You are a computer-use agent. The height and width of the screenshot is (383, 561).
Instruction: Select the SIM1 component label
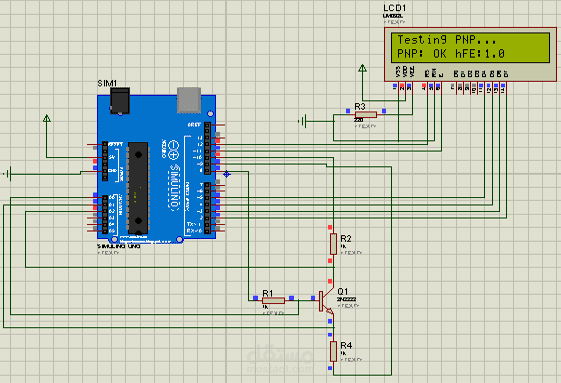[x=107, y=83]
